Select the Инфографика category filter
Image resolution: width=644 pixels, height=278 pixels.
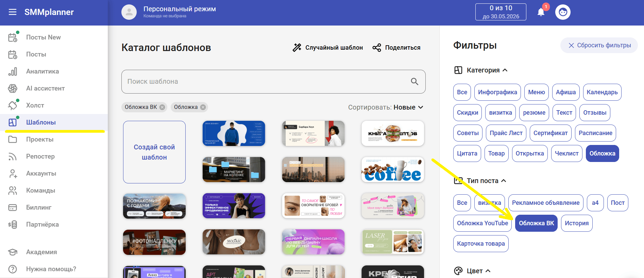pos(497,92)
